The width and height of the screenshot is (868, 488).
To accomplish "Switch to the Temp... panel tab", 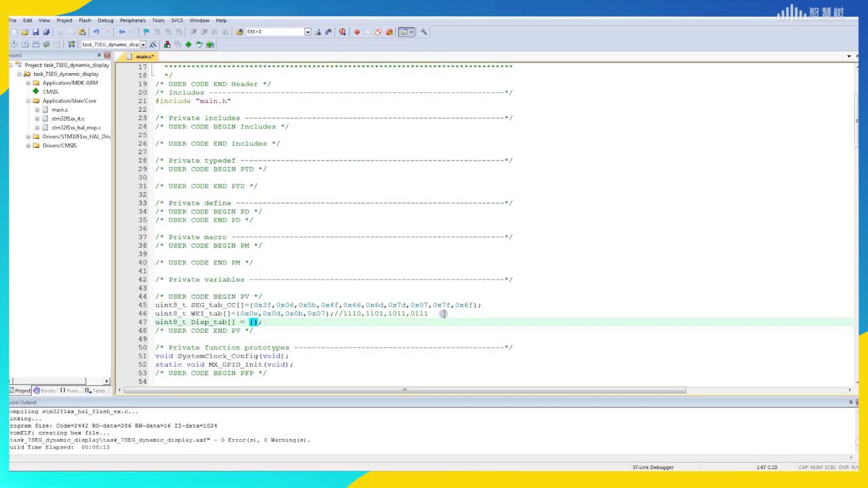I will point(96,390).
